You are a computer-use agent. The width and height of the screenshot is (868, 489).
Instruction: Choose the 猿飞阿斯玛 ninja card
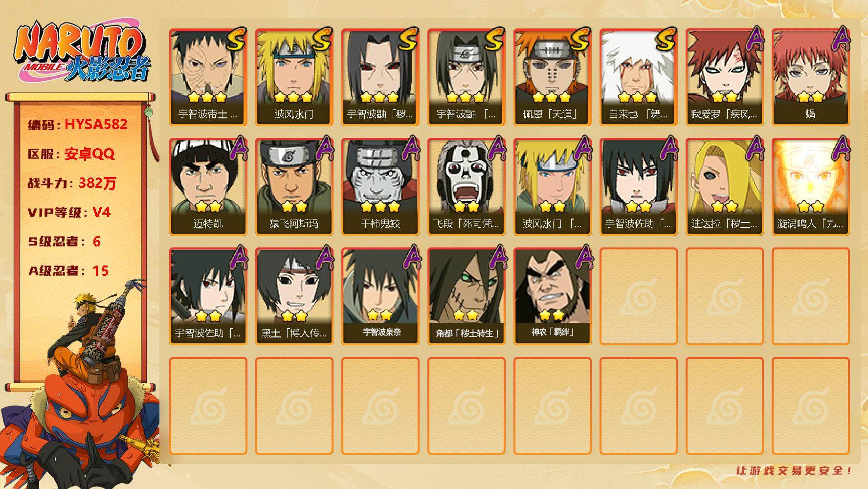pyautogui.click(x=294, y=186)
